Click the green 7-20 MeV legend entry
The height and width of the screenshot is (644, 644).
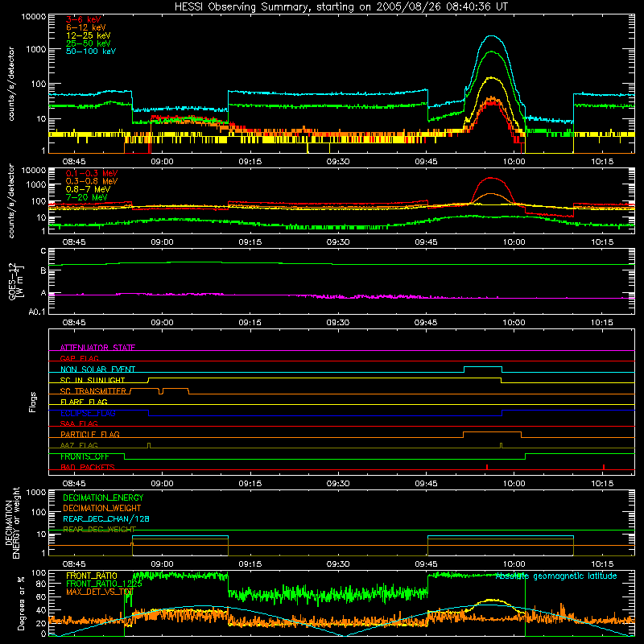pos(87,197)
